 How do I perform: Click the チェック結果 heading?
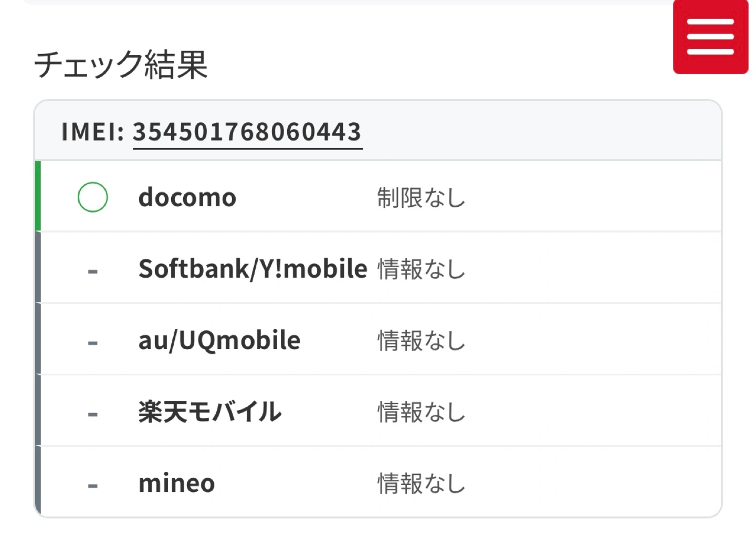coord(121,65)
